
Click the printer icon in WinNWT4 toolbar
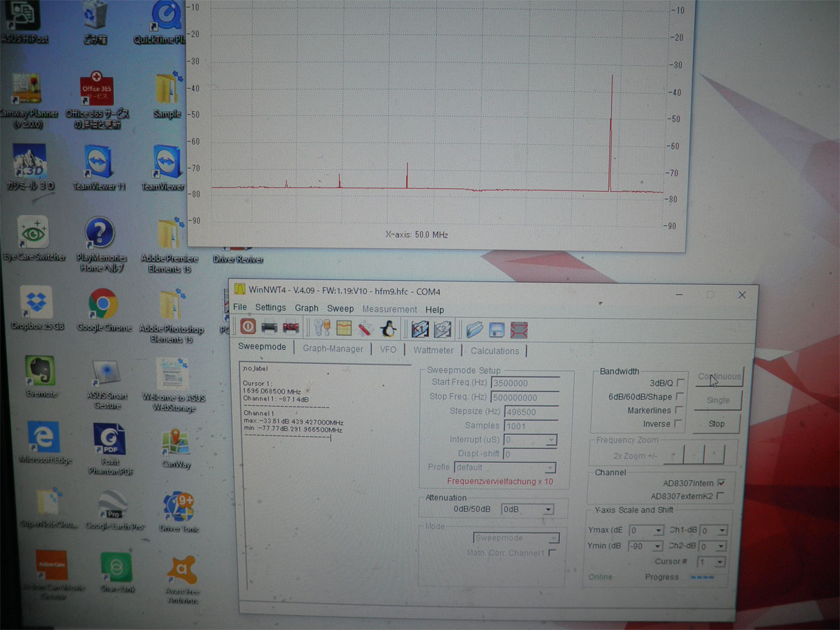[269, 327]
